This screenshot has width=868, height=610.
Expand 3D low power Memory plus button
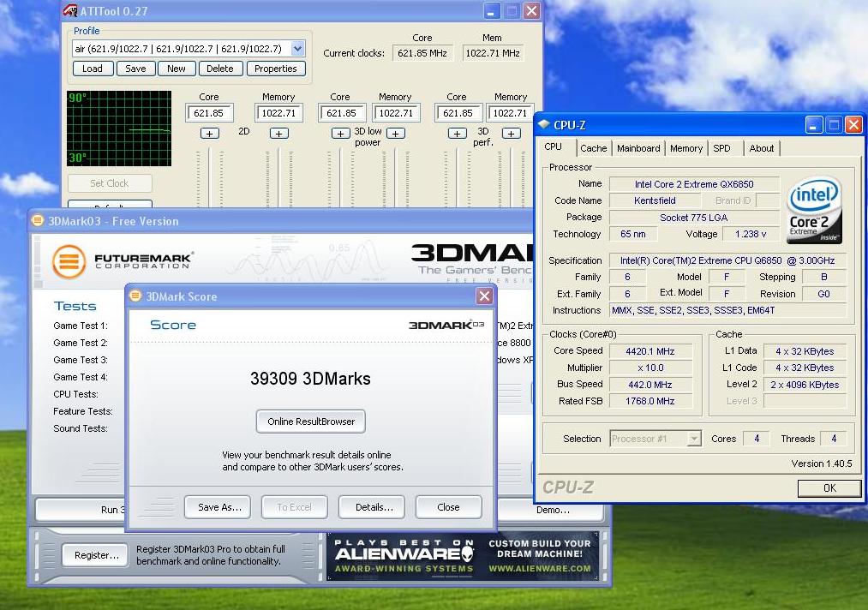click(x=395, y=134)
